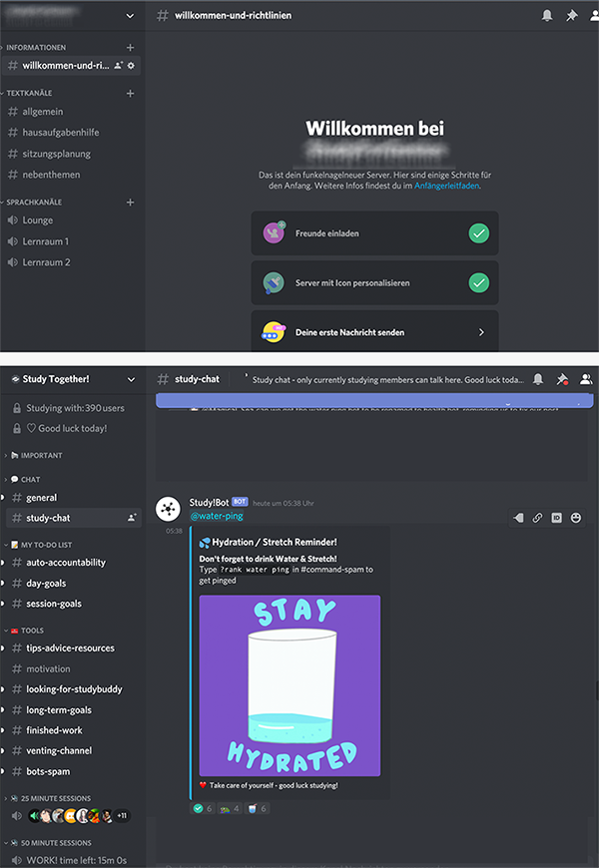Add an emoji reaction to the Study!Bot message
The image size is (599, 868).
pyautogui.click(x=576, y=518)
